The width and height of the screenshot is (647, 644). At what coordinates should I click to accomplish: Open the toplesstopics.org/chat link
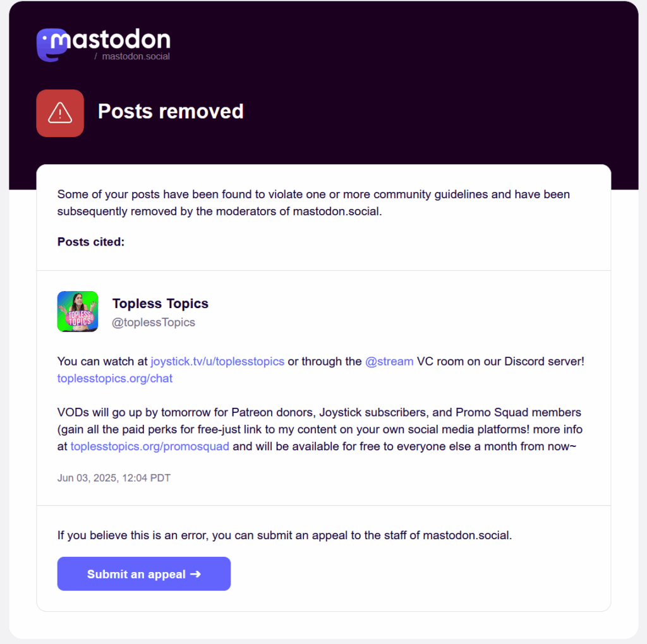click(x=115, y=378)
